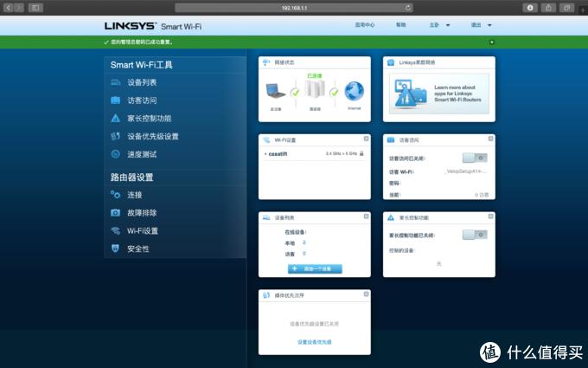588x368 pixels.
Task: Turn on the 访客访问 guest access switch
Action: pos(475,158)
